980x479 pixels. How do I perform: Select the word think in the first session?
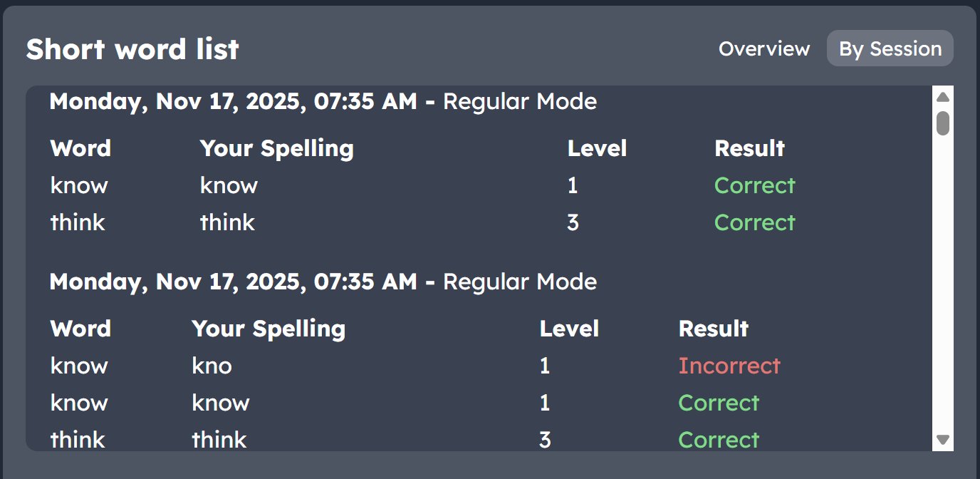coord(77,222)
